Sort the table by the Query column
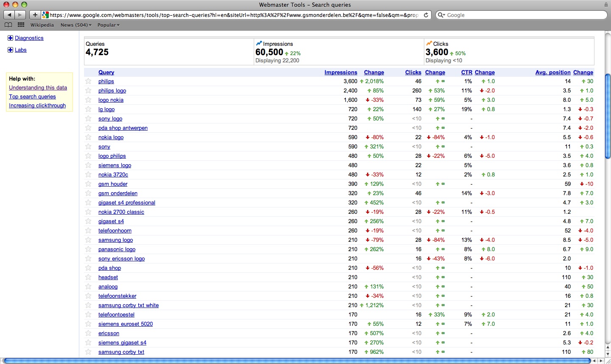 (x=106, y=73)
